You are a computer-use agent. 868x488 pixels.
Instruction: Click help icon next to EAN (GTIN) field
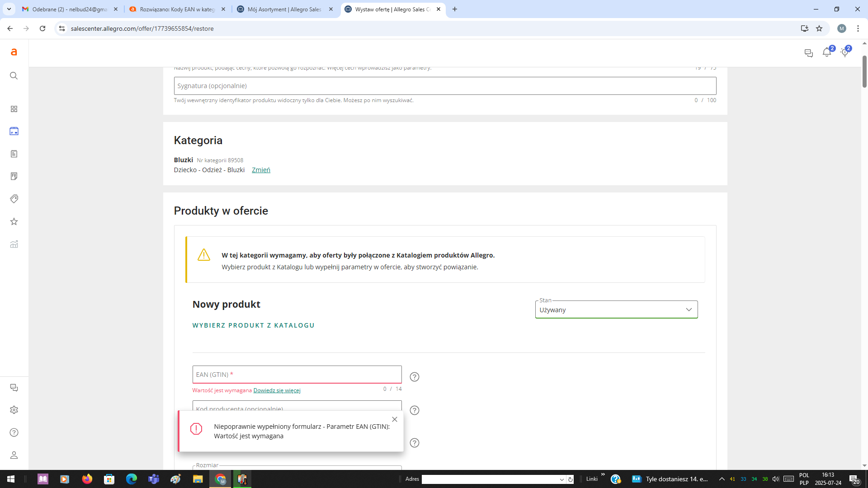pos(414,377)
